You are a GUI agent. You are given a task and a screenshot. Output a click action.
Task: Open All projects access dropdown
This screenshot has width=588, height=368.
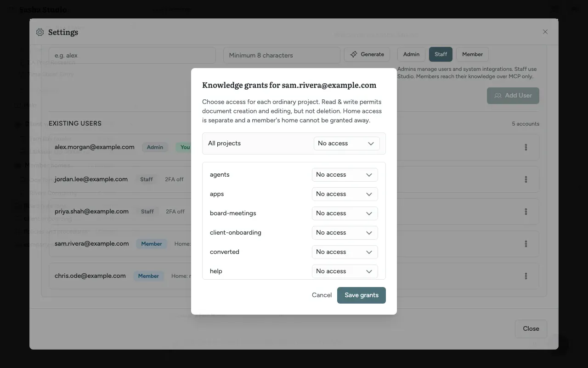pyautogui.click(x=346, y=144)
